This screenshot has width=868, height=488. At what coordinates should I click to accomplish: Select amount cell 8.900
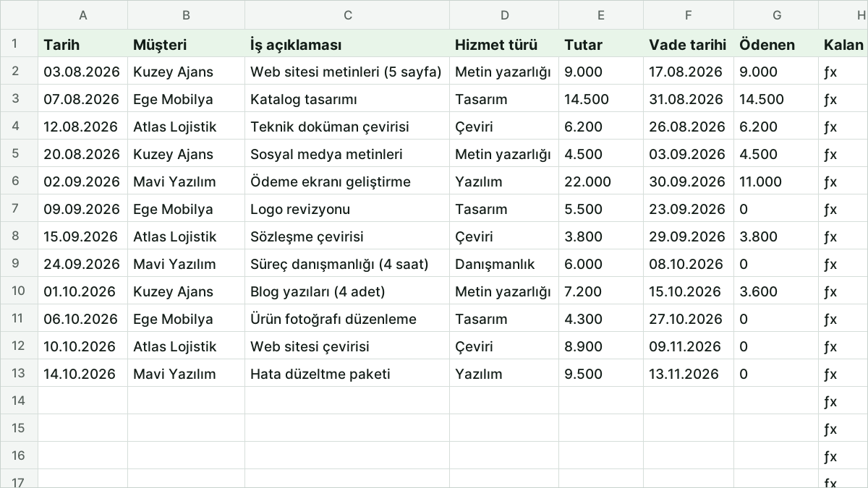(x=601, y=346)
